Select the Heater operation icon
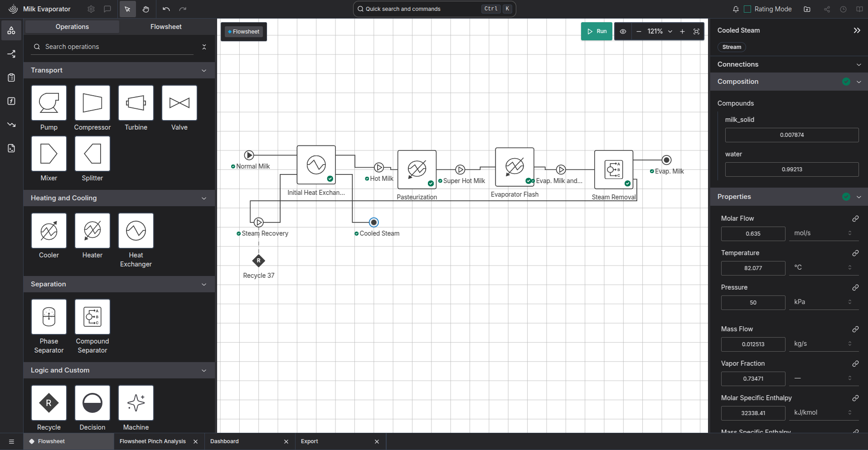 92,231
